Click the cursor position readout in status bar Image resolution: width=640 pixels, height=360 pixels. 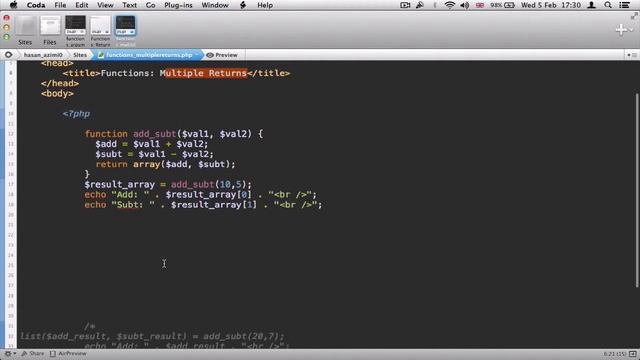615,354
